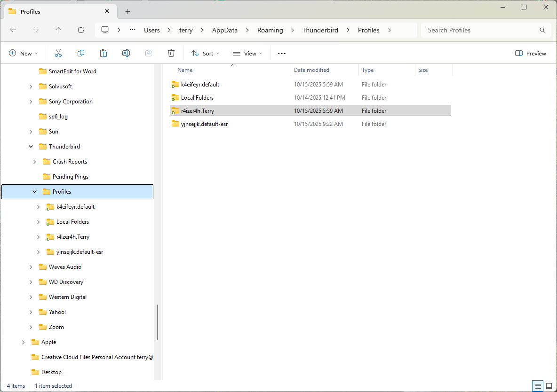Collapse the Profiles tree node

pyautogui.click(x=35, y=192)
